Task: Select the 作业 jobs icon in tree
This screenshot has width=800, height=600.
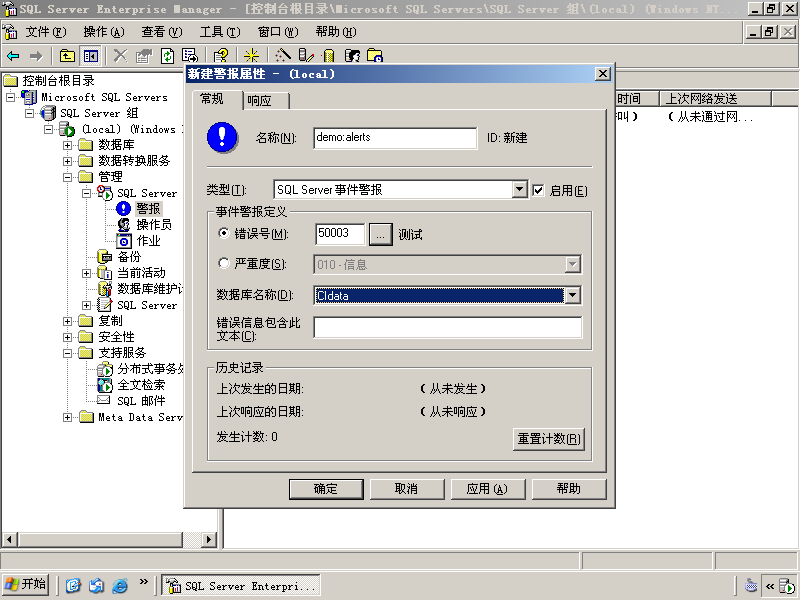Action: [x=124, y=241]
